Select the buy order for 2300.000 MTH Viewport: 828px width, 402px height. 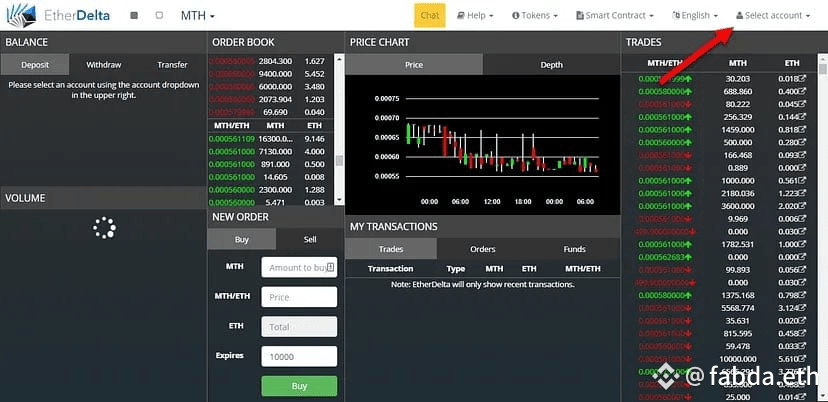pos(271,190)
